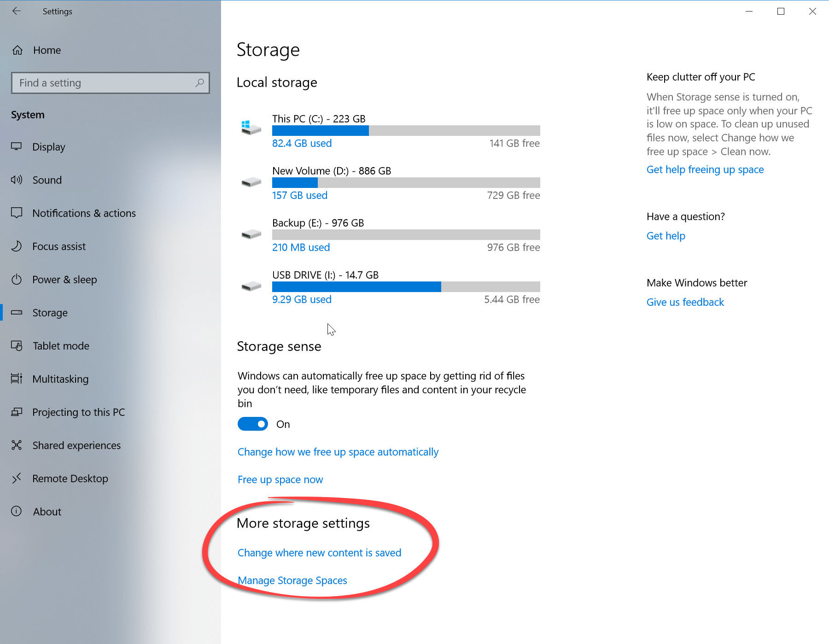
Task: Click the Shared experiences icon
Action: tap(17, 445)
